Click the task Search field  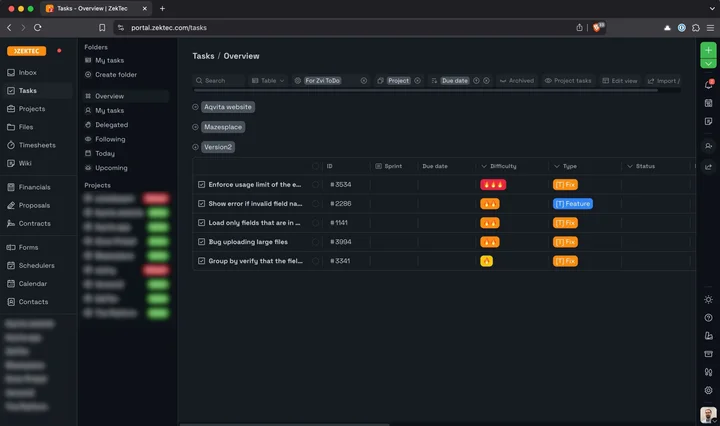tap(218, 81)
